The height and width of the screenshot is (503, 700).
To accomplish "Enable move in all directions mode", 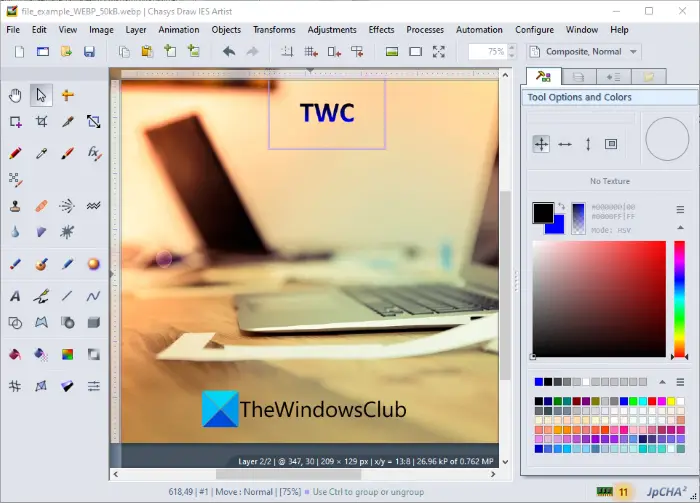I will tap(541, 144).
